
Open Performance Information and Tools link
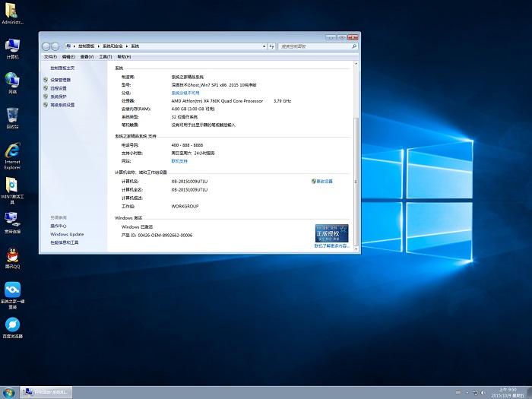point(65,242)
